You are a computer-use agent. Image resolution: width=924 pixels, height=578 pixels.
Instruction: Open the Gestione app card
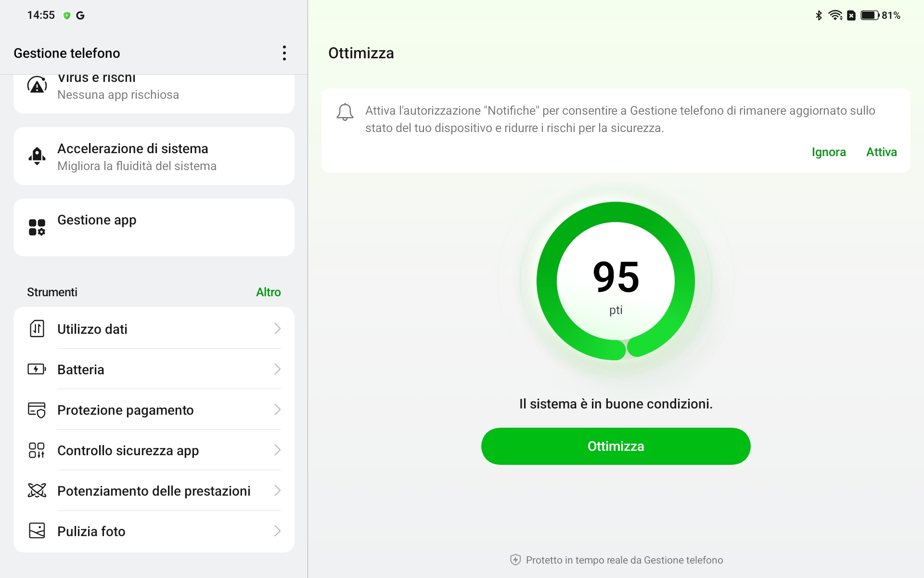[154, 227]
